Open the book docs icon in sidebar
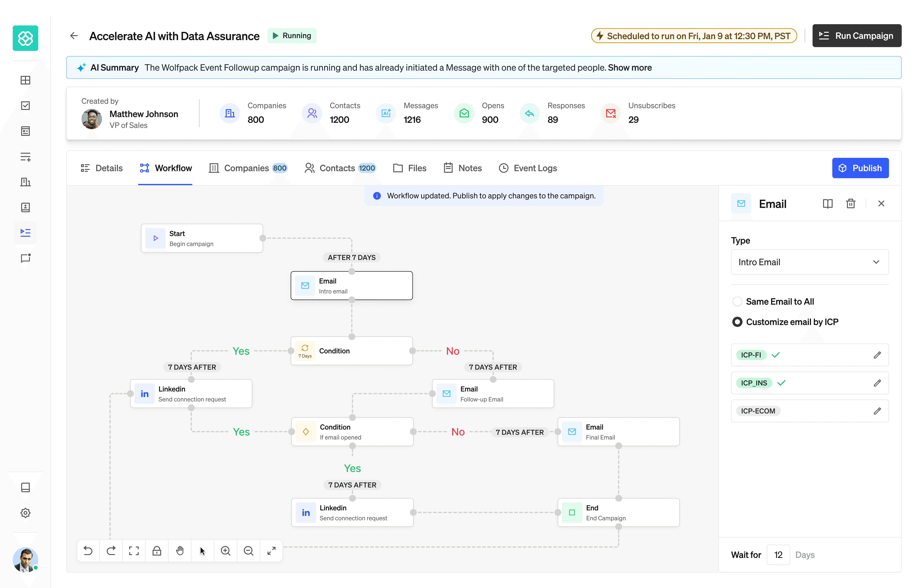This screenshot has height=588, width=917. point(25,488)
